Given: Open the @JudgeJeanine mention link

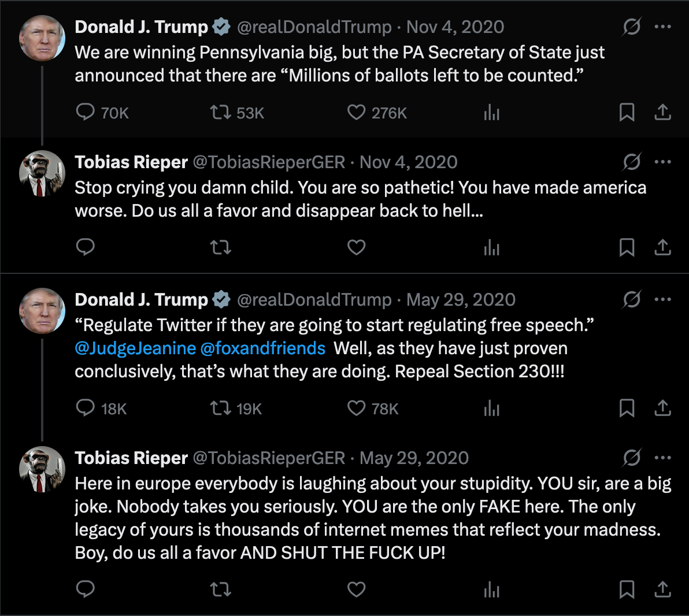Looking at the screenshot, I should tap(135, 348).
